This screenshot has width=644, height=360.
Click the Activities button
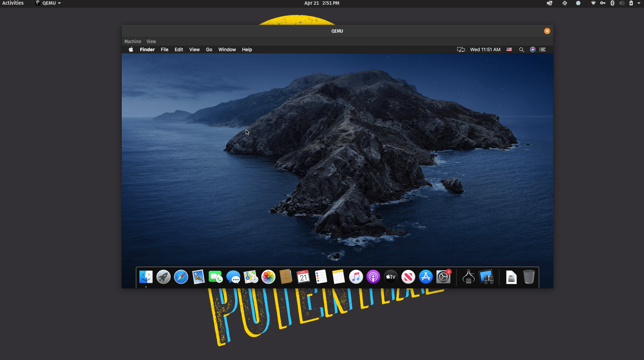(x=13, y=3)
